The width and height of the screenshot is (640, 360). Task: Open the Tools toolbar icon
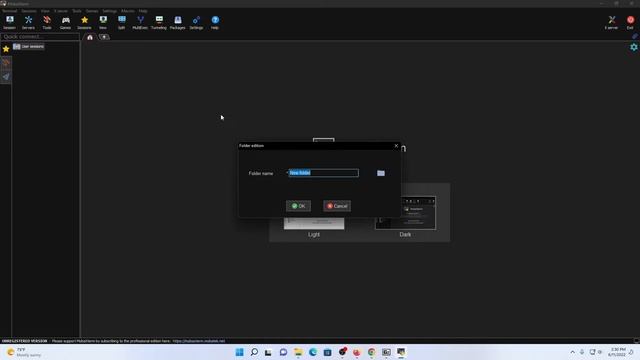(47, 22)
